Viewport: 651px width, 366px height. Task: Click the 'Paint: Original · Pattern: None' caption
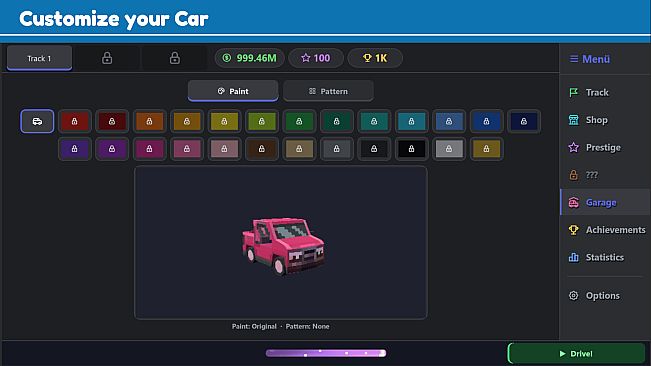point(281,327)
